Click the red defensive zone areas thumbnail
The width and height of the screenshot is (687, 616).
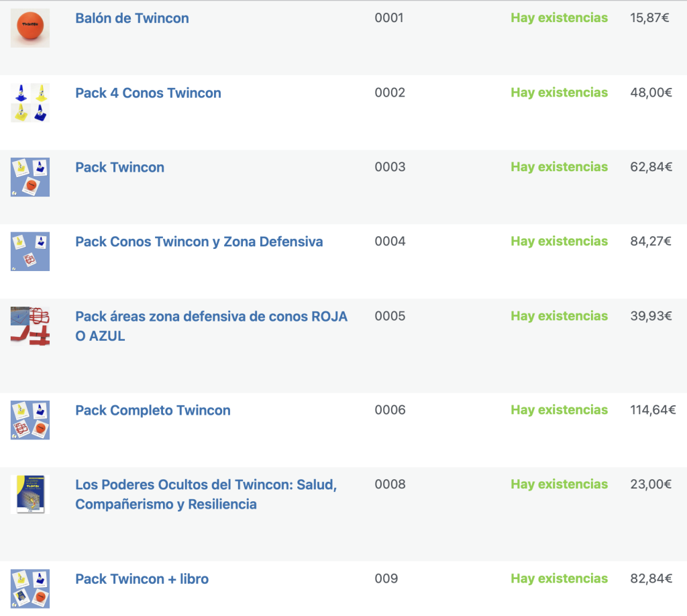point(30,326)
